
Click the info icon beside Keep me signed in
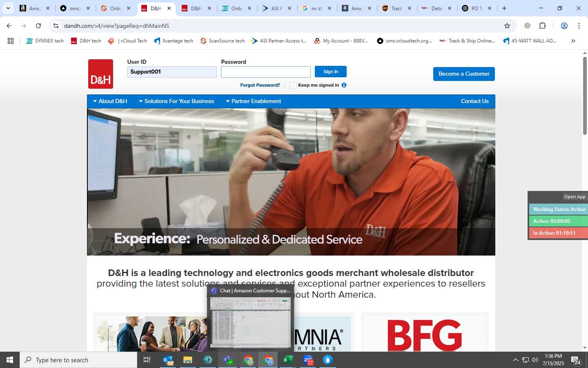[344, 85]
